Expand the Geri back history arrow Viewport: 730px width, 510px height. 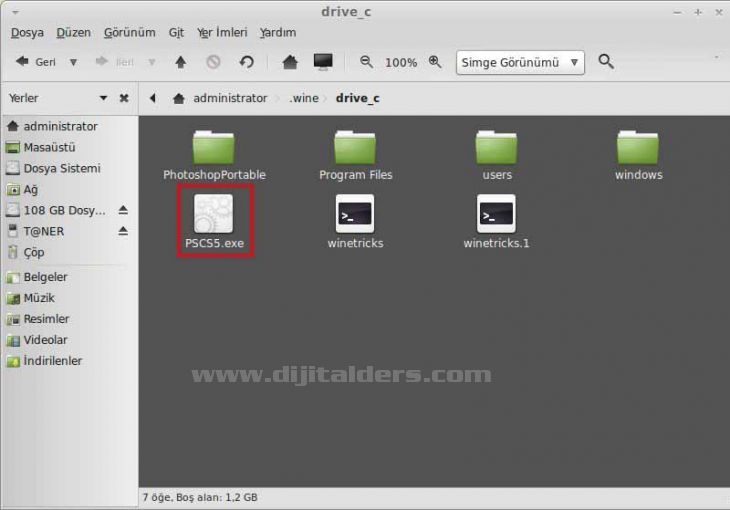pyautogui.click(x=73, y=62)
